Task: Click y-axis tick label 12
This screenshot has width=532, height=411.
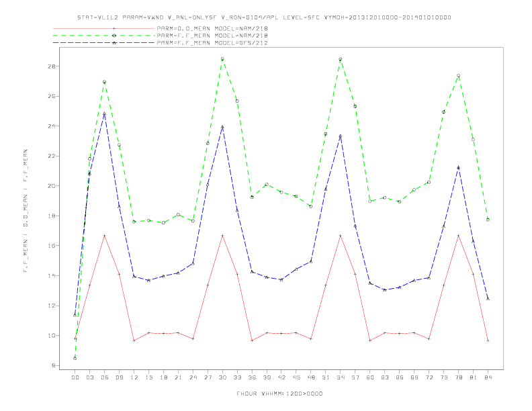Action: click(52, 306)
